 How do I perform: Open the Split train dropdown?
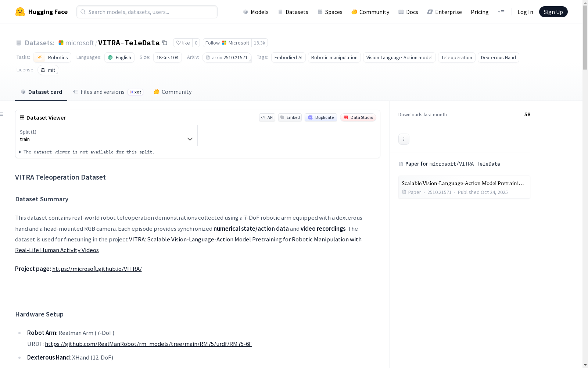(x=106, y=135)
